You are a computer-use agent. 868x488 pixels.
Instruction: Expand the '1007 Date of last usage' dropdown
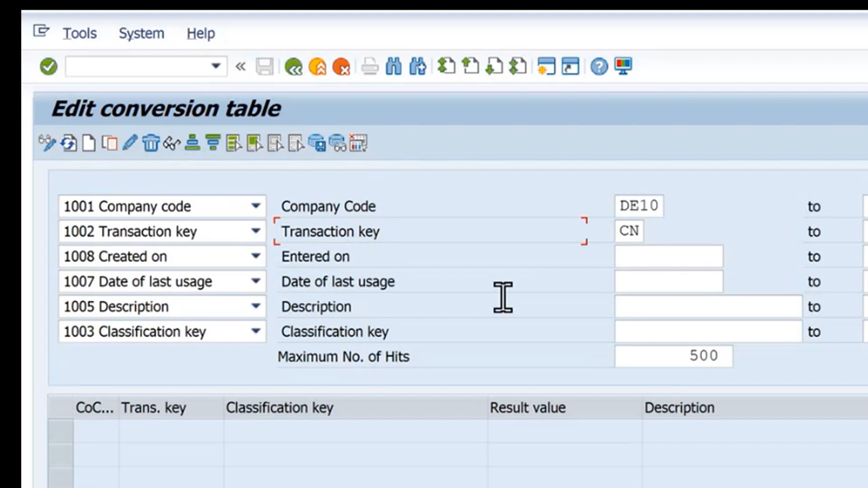256,281
